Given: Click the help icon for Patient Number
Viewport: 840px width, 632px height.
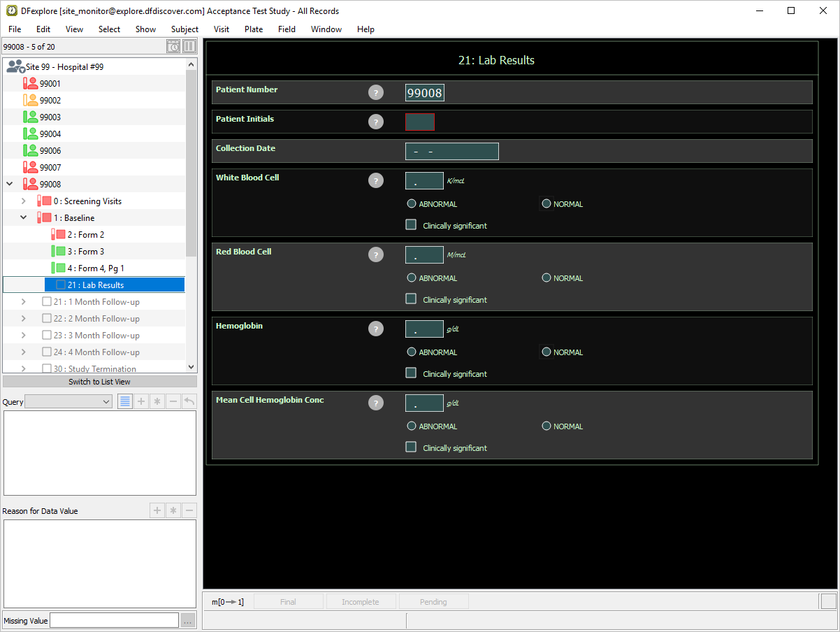Looking at the screenshot, I should [x=376, y=92].
